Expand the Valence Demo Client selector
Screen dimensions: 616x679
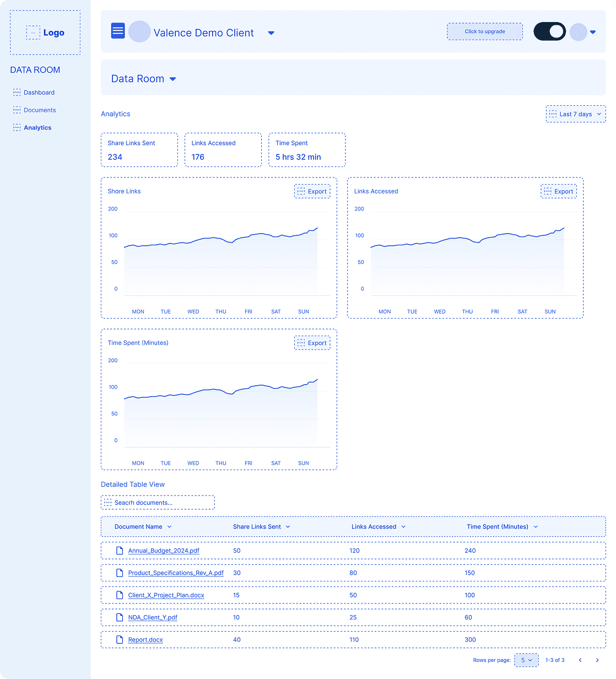(271, 33)
